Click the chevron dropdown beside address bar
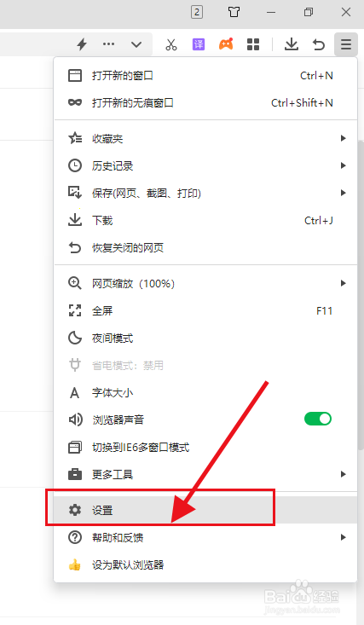 136,44
